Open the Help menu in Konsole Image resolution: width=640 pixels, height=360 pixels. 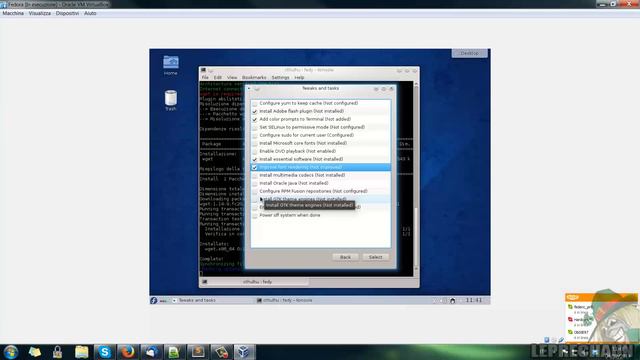(x=299, y=78)
